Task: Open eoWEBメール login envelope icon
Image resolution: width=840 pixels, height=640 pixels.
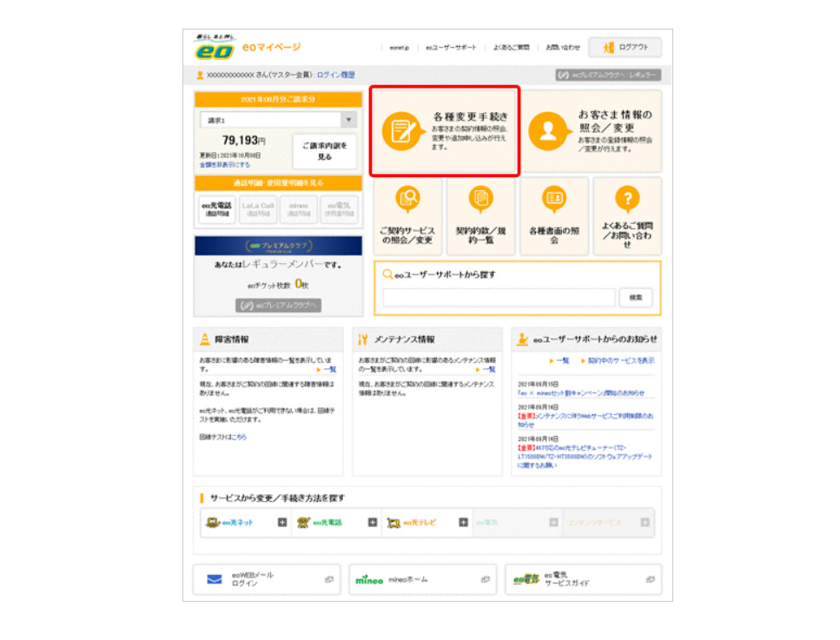Action: coord(214,579)
